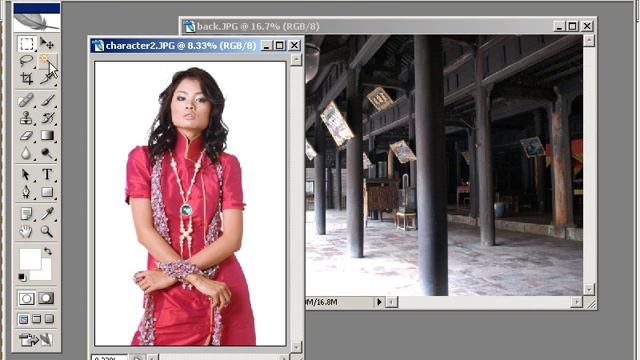Open the foreground color picker
640x360 pixels.
point(30,259)
